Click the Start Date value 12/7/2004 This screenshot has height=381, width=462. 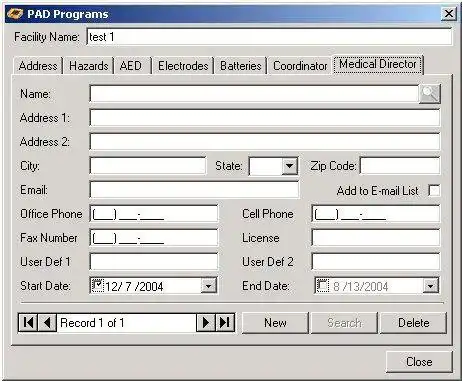(134, 286)
